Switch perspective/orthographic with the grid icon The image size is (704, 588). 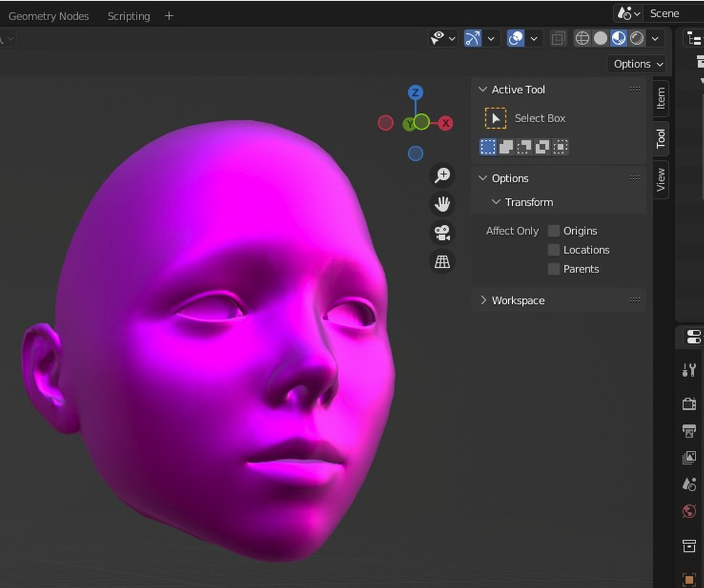442,261
